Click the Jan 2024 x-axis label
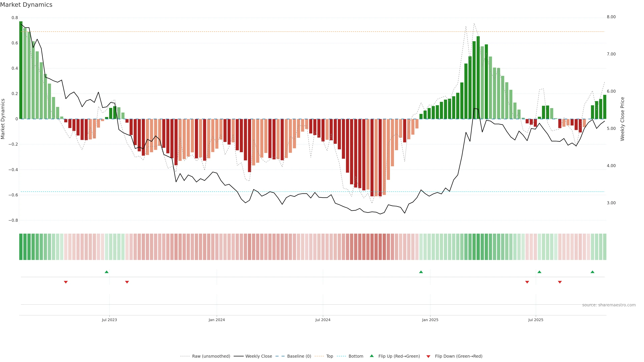 point(217,320)
